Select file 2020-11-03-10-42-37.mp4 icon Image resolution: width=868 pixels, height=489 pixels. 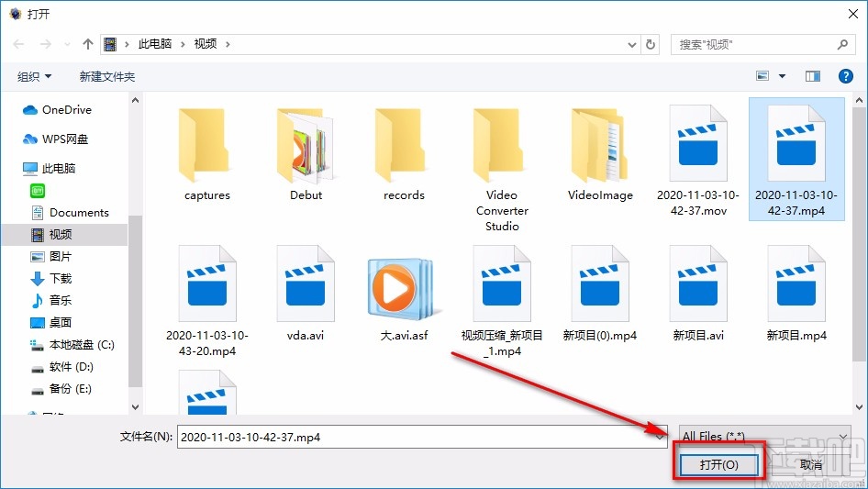click(796, 143)
